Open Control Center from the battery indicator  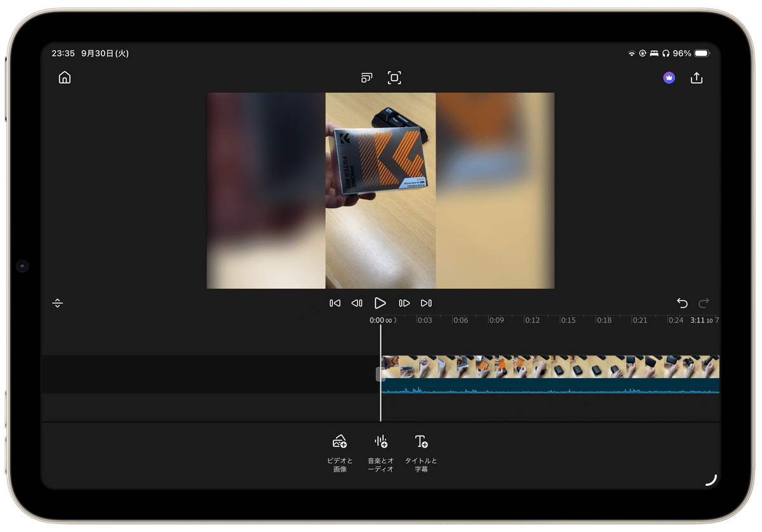[702, 53]
